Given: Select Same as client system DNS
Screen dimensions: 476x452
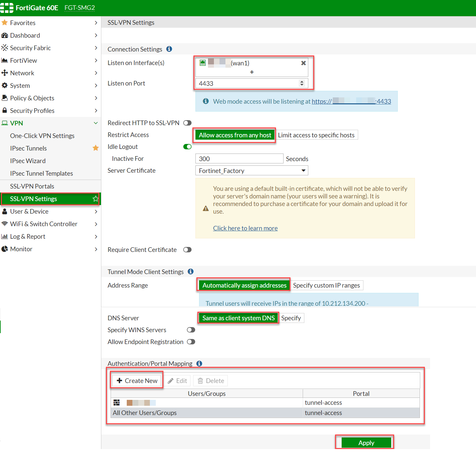Looking at the screenshot, I should pos(238,318).
